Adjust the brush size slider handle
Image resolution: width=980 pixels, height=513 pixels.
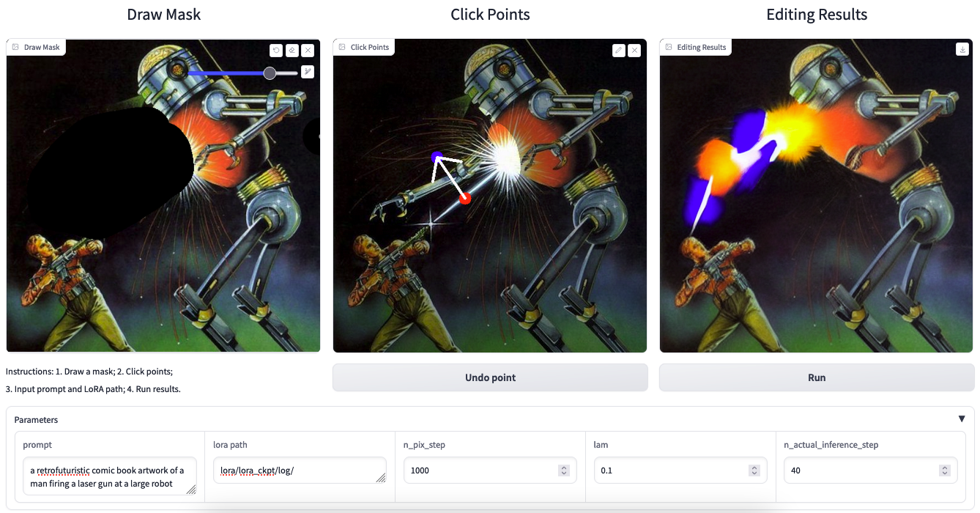(x=270, y=73)
